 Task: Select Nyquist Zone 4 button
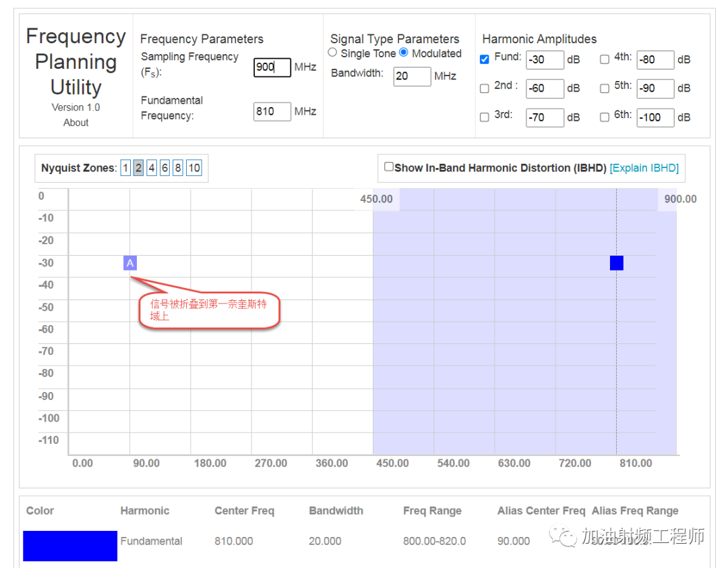152,168
